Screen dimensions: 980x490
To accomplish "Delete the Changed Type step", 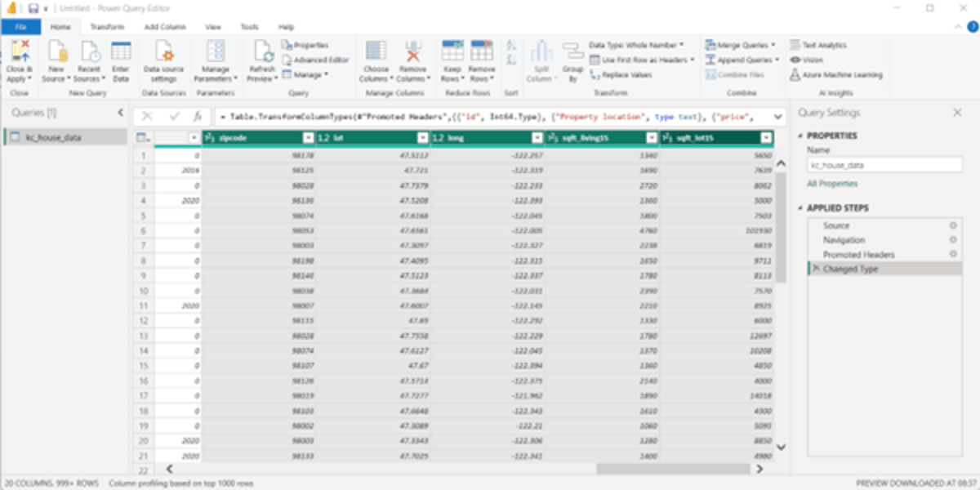I will (x=815, y=269).
